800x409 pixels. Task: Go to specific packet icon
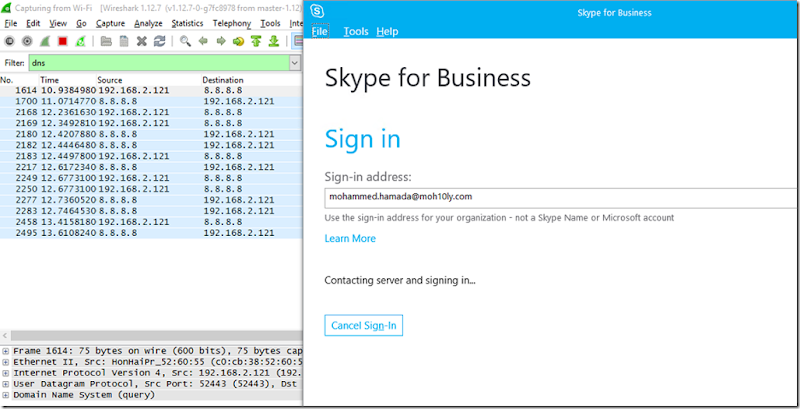point(238,41)
